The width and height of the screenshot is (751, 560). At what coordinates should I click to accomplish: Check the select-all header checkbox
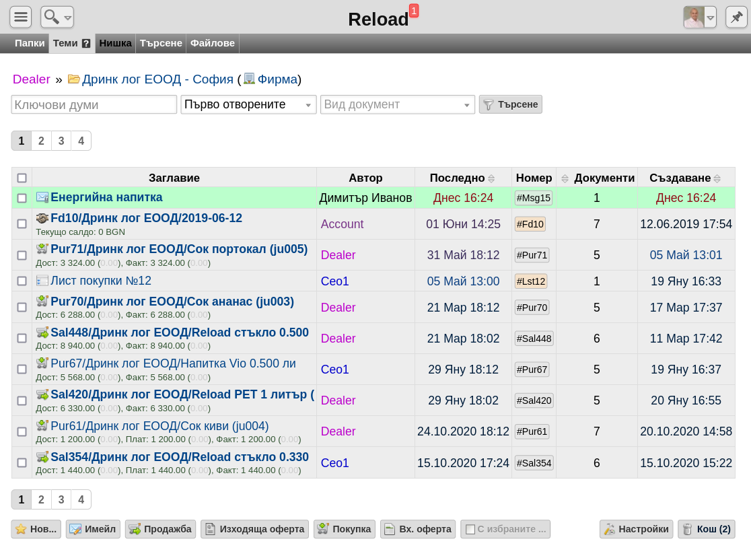(22, 178)
